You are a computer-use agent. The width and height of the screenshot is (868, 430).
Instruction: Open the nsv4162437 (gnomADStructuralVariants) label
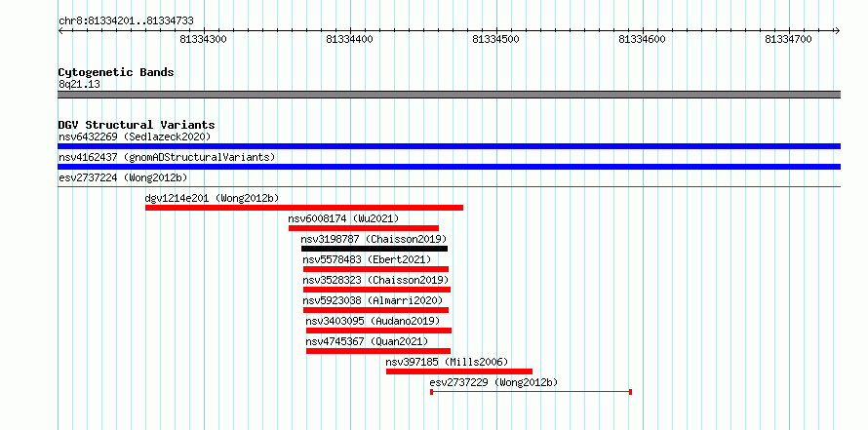tap(167, 157)
